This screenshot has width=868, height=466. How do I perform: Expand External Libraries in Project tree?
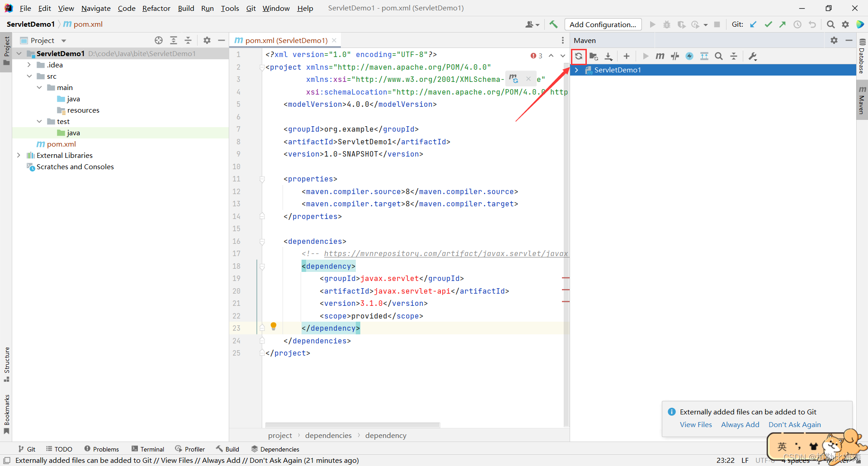click(x=19, y=155)
